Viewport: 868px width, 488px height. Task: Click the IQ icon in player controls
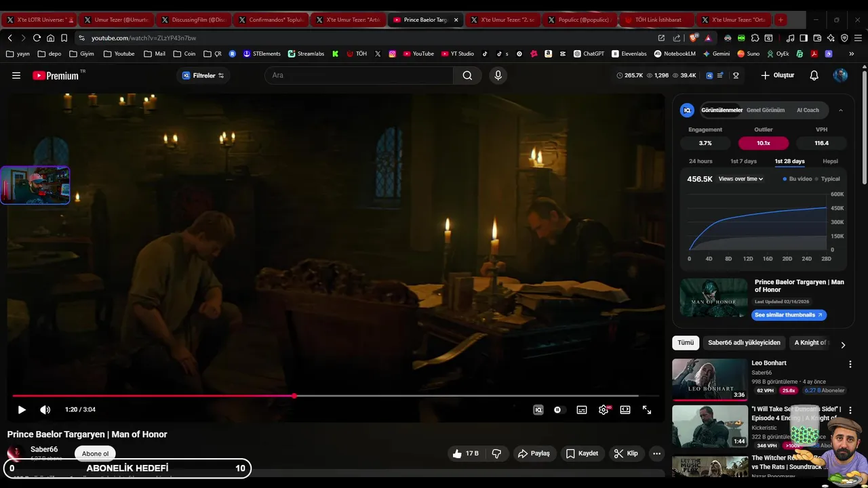538,409
